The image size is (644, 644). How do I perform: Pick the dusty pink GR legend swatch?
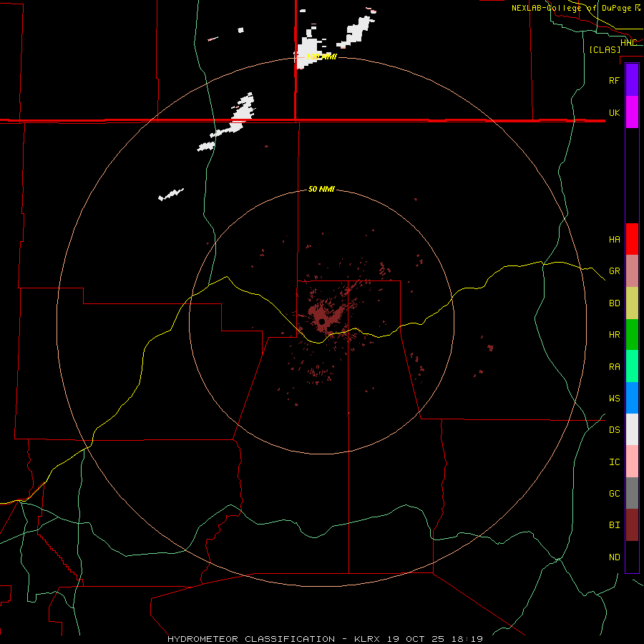[632, 271]
